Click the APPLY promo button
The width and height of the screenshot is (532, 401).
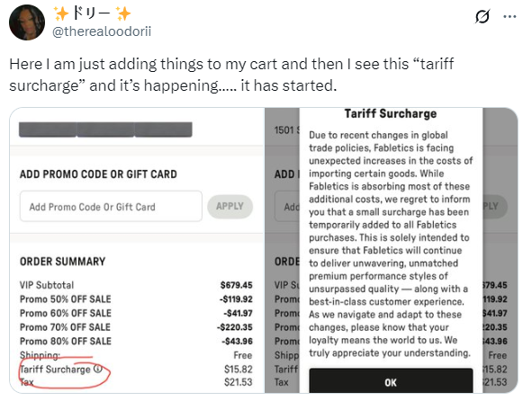[230, 206]
